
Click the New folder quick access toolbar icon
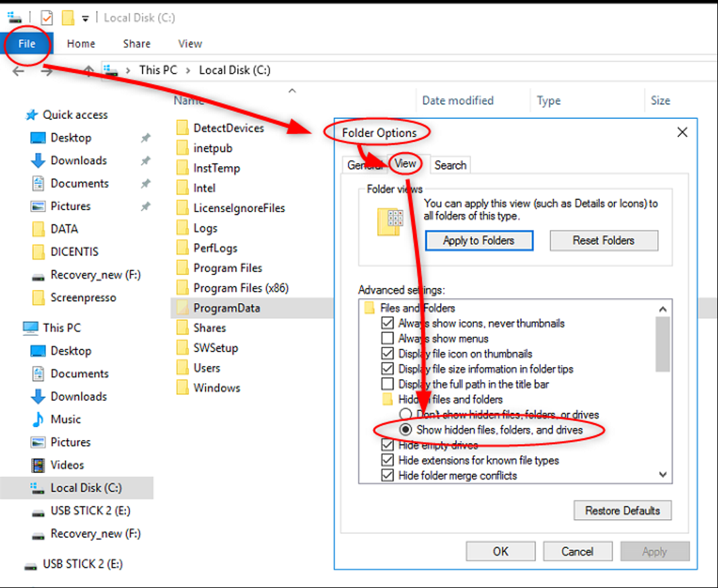click(x=68, y=18)
